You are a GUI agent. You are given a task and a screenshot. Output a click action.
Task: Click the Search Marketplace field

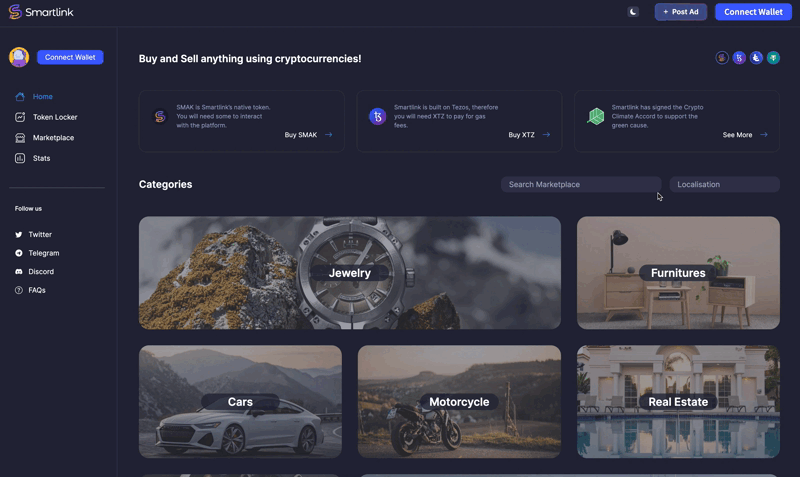(x=580, y=184)
